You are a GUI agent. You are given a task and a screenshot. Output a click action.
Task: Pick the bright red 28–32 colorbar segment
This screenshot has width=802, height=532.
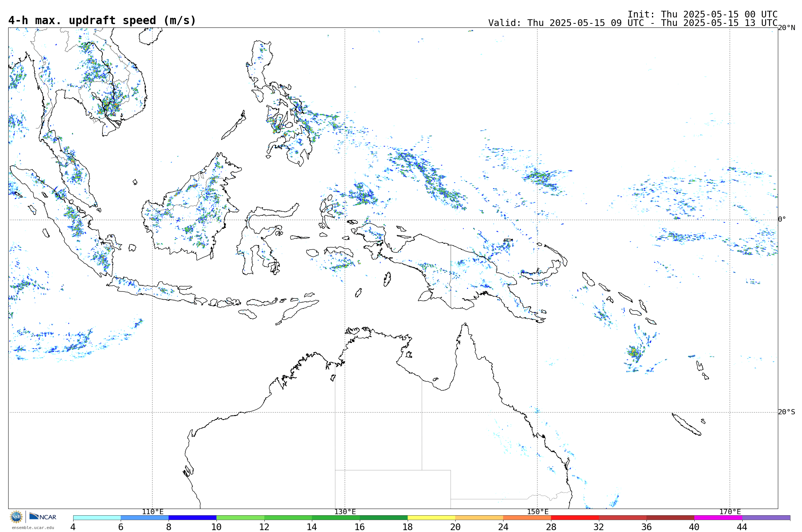click(575, 518)
